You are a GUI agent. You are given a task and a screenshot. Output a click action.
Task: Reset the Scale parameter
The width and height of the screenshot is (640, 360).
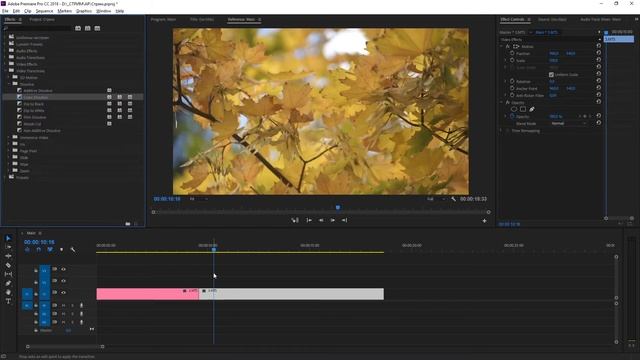pyautogui.click(x=598, y=60)
